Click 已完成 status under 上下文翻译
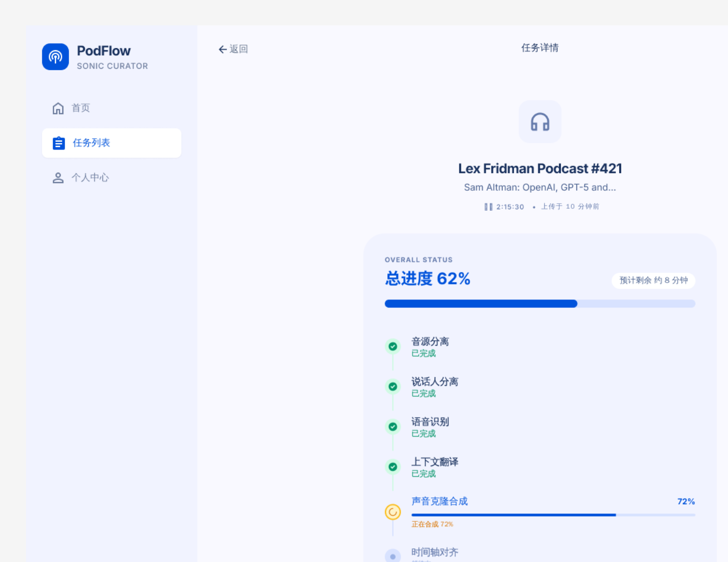The width and height of the screenshot is (728, 562). click(x=423, y=474)
